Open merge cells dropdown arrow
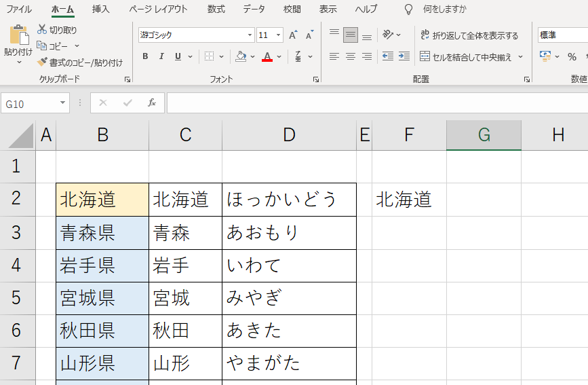588x385 pixels. click(520, 57)
